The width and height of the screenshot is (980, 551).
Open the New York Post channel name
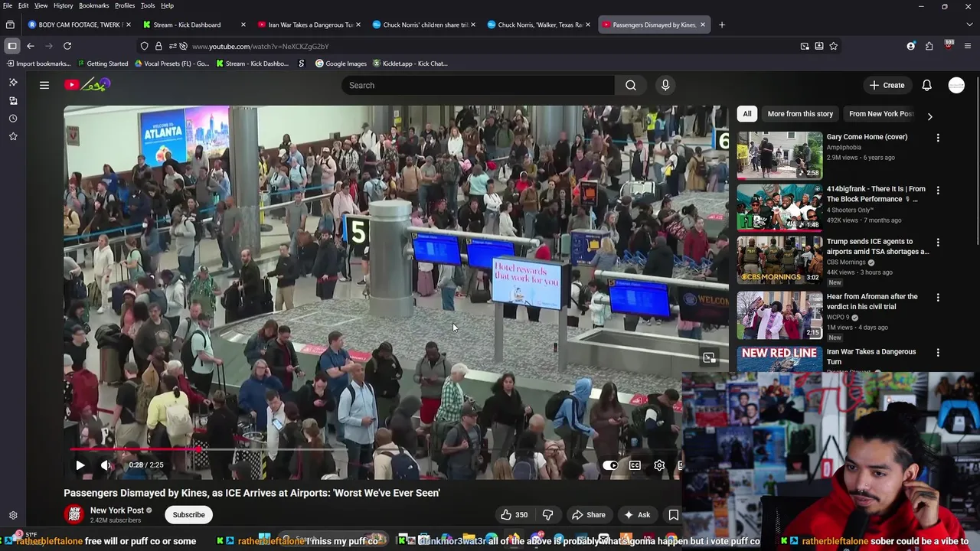pos(117,510)
